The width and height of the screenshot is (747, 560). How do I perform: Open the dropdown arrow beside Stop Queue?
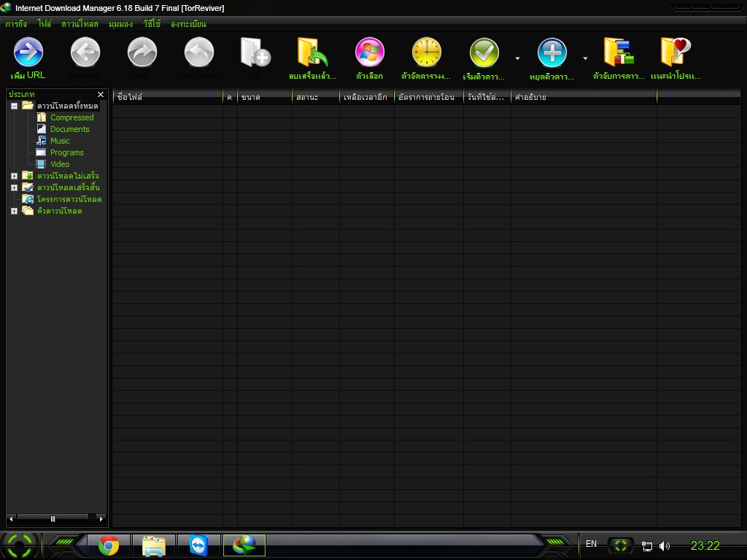point(585,58)
